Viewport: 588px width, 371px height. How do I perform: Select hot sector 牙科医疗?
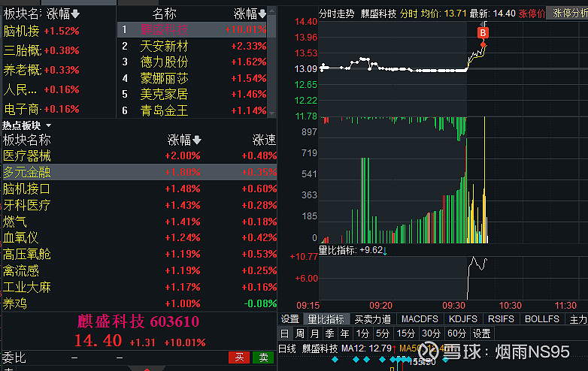[140, 205]
